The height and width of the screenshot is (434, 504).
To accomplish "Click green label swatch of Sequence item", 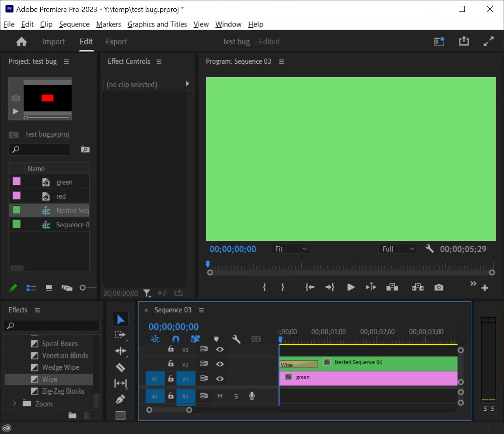I will [17, 224].
